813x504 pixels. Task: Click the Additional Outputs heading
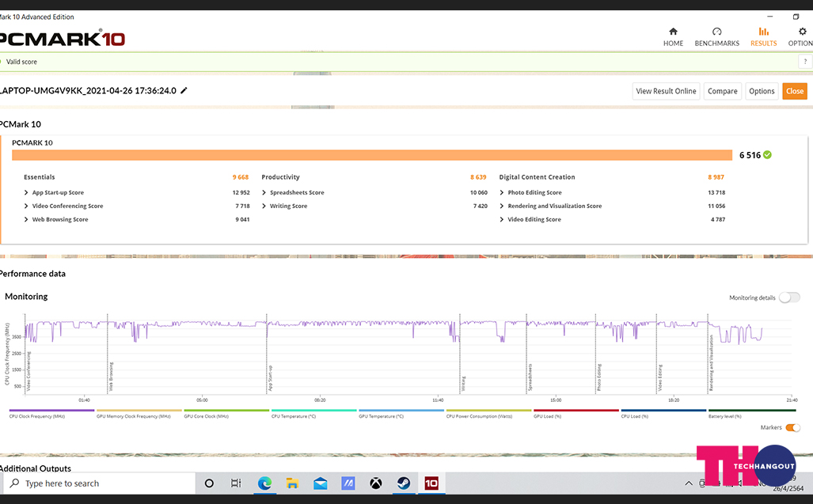36,468
